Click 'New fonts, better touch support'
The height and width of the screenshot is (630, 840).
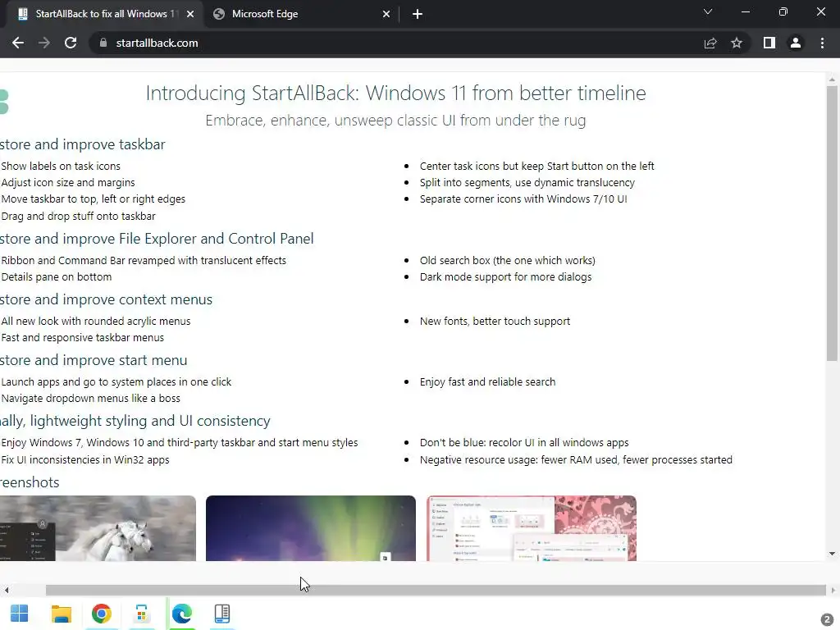495,322
